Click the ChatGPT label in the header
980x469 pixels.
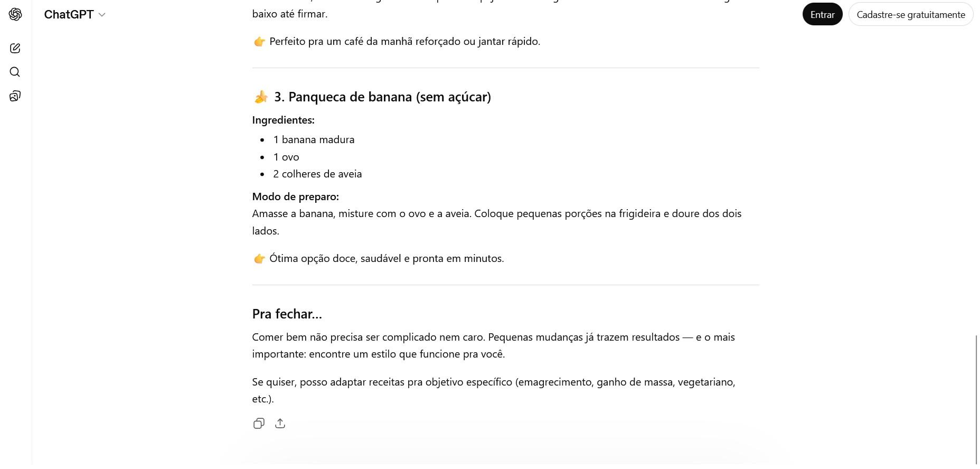[x=69, y=14]
